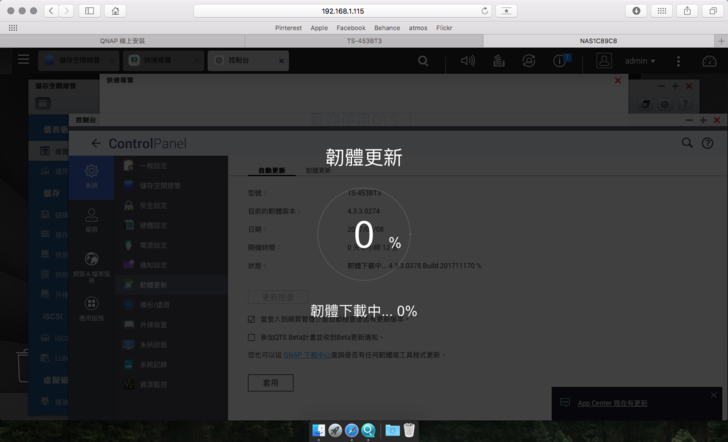Image resolution: width=728 pixels, height=442 pixels.
Task: Click the Safari address bar
Action: 363,10
